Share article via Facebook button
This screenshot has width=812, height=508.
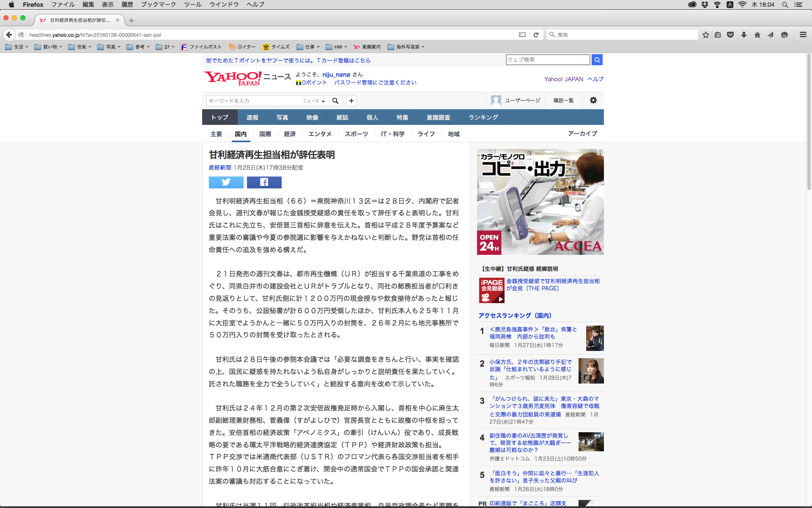click(x=264, y=182)
